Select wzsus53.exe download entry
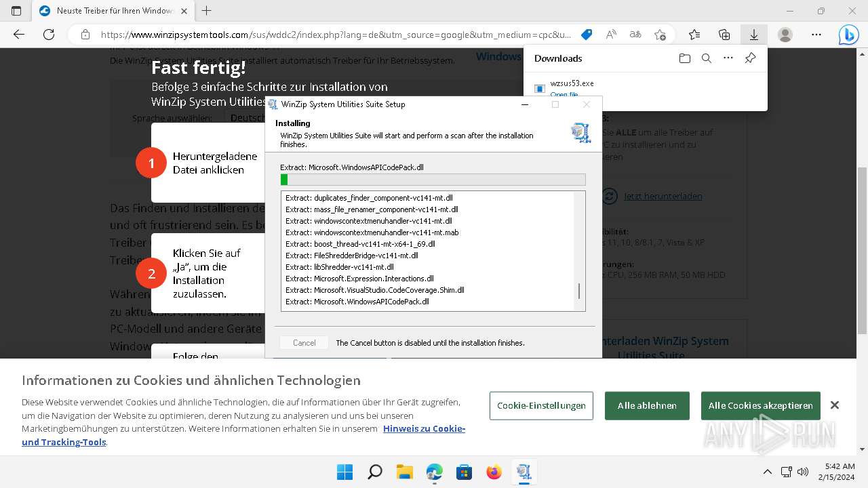Image resolution: width=868 pixels, height=488 pixels. [x=645, y=89]
